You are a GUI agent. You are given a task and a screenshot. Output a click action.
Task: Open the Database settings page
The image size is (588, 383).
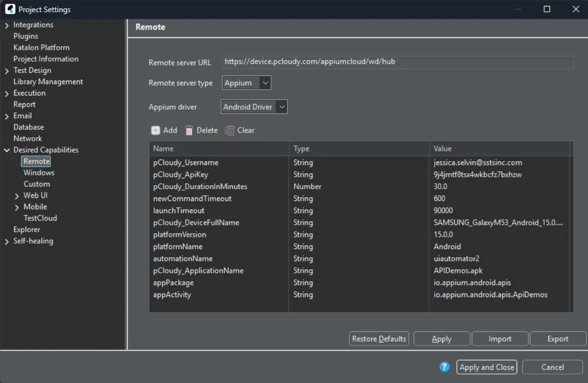(28, 127)
